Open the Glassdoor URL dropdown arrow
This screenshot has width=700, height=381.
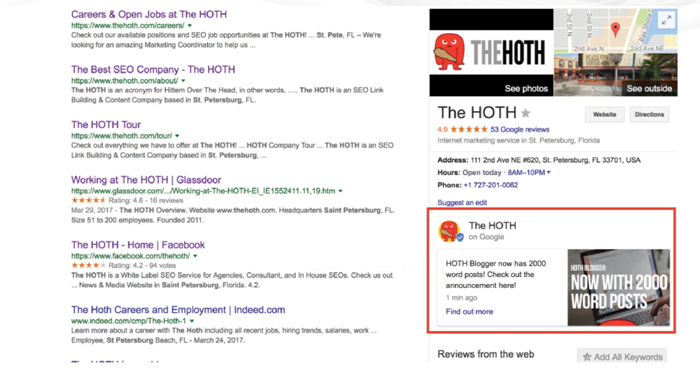coord(340,191)
